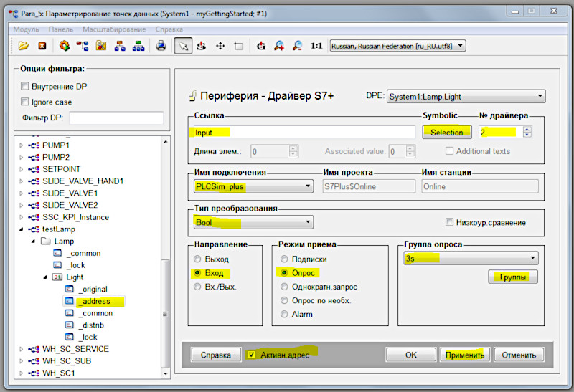Click the Selection button
574x392 pixels.
[x=446, y=133]
